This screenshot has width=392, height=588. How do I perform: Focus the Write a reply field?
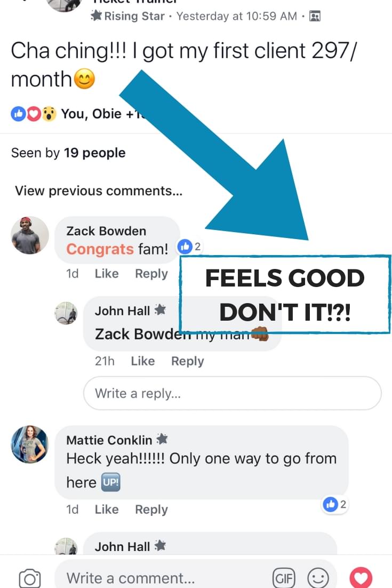(x=233, y=393)
